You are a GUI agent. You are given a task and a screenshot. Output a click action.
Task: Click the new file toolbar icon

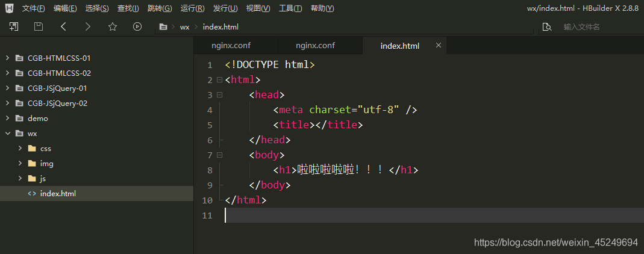coord(14,26)
